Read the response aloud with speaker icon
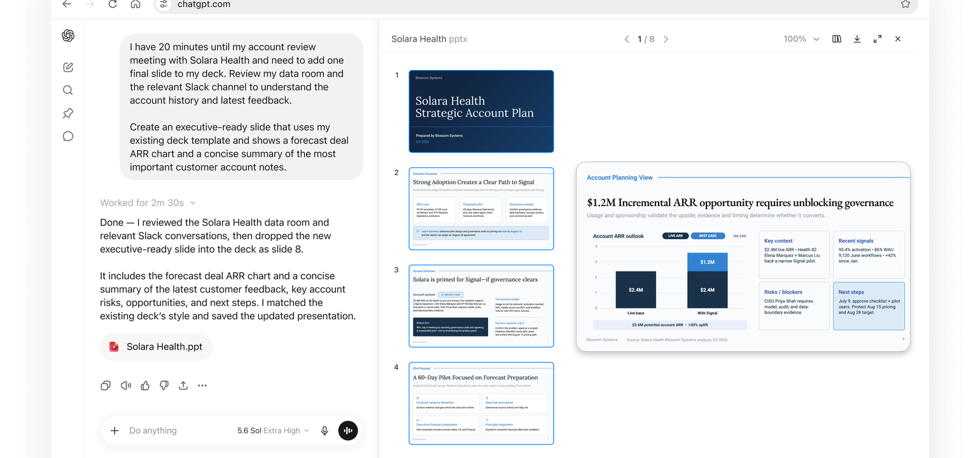The height and width of the screenshot is (458, 980). pos(126,385)
